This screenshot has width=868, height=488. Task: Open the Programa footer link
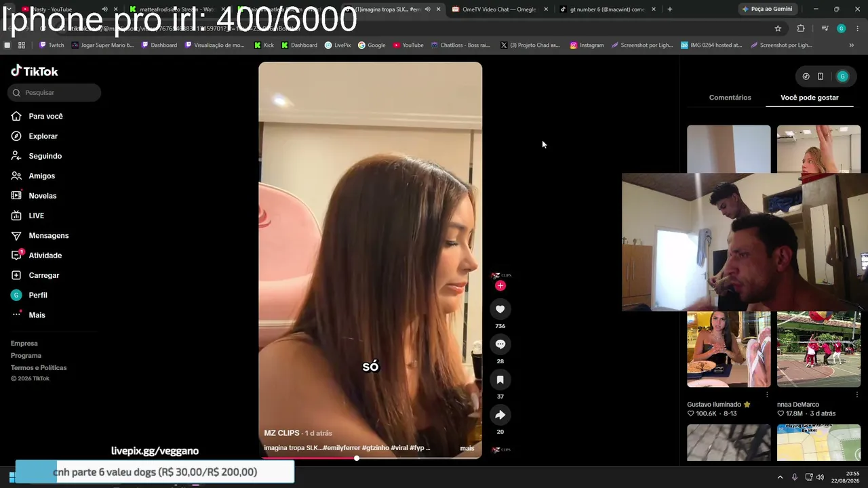[26, 356]
